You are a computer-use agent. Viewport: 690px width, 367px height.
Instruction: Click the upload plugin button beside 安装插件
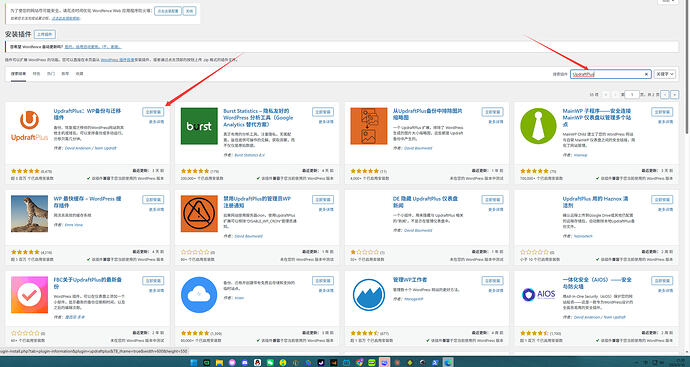tap(45, 34)
